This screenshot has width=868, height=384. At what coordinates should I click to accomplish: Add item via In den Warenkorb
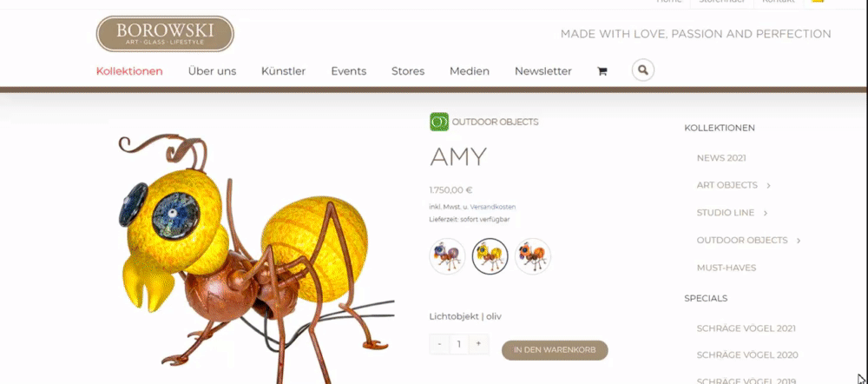pyautogui.click(x=555, y=350)
